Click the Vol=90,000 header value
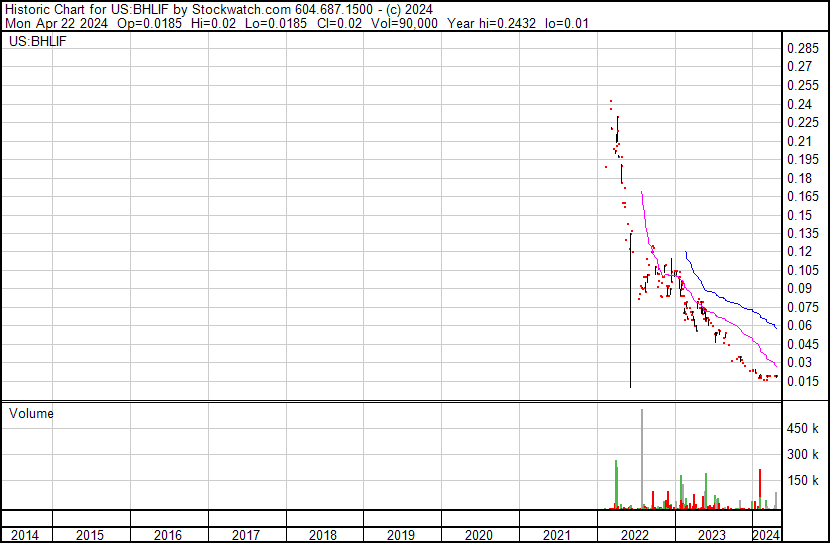Viewport: 830px width, 543px height. click(x=404, y=23)
